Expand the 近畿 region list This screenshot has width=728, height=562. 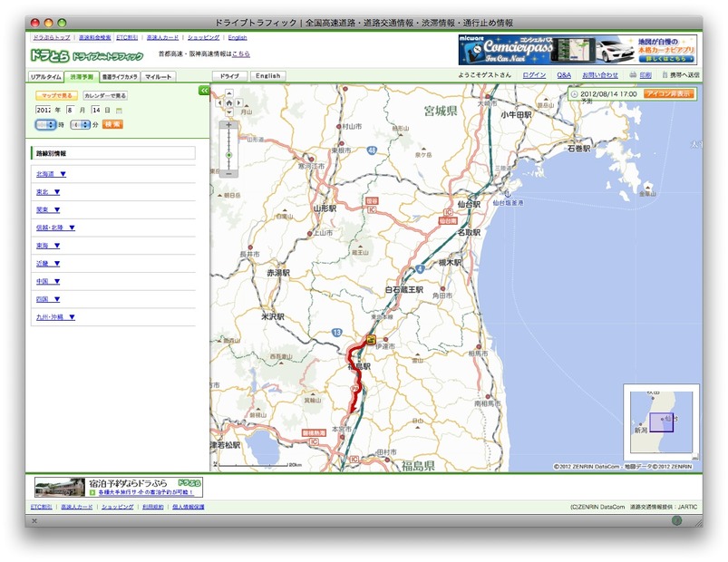tap(48, 264)
